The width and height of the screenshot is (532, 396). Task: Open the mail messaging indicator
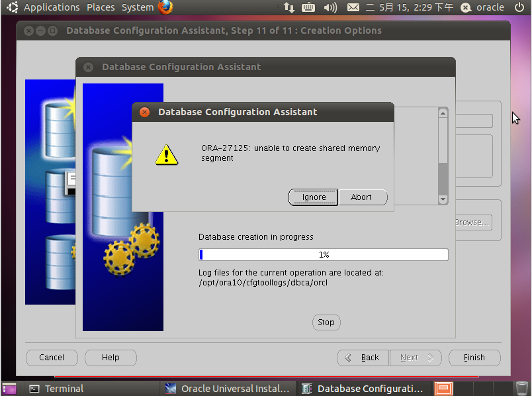pyautogui.click(x=353, y=7)
